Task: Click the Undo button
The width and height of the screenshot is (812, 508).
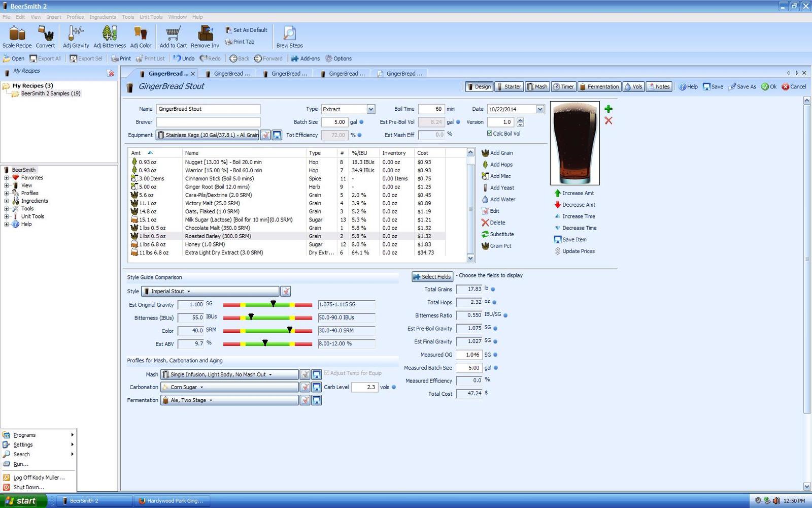Action: click(184, 58)
